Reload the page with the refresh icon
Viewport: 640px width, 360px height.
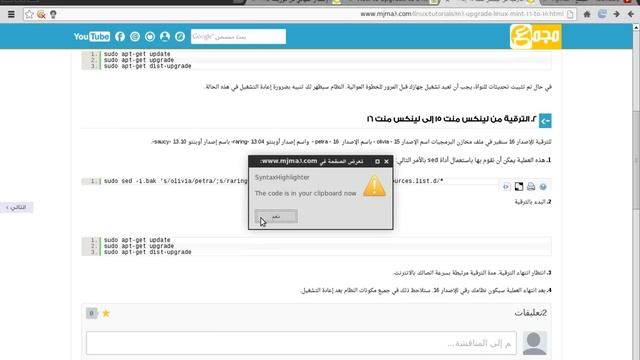[x=602, y=14]
